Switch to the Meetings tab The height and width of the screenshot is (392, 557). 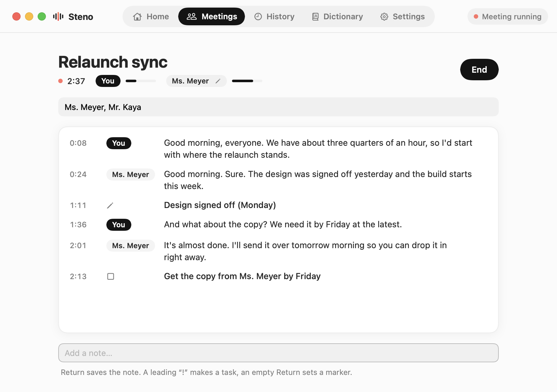[211, 16]
